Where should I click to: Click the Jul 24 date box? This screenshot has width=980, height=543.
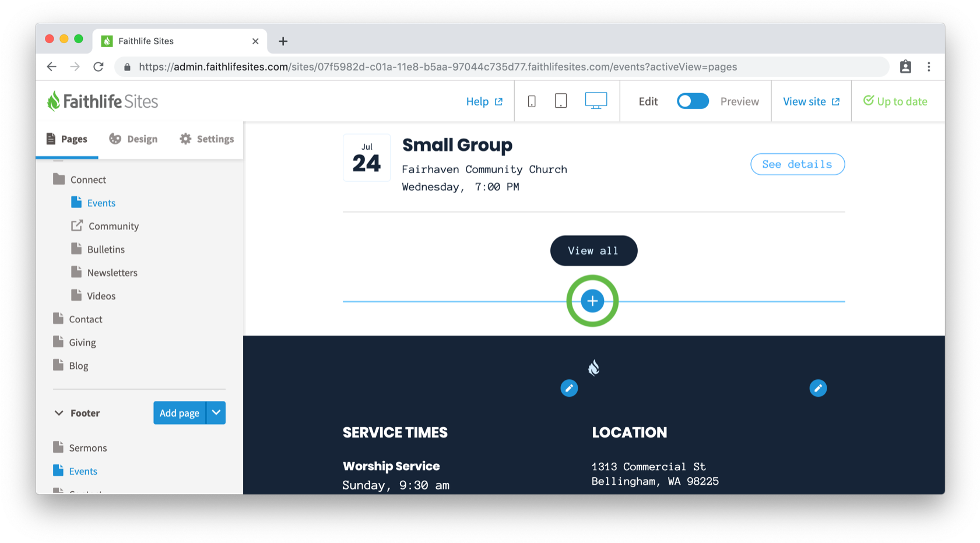(367, 158)
